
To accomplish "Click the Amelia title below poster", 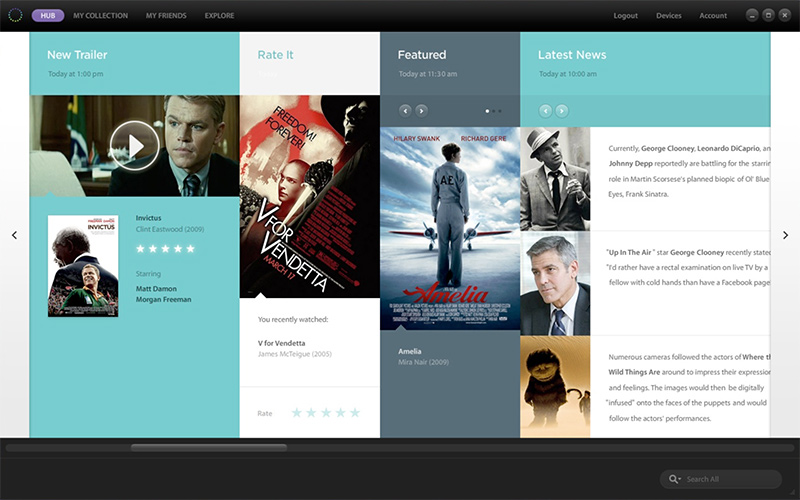I will (x=410, y=351).
